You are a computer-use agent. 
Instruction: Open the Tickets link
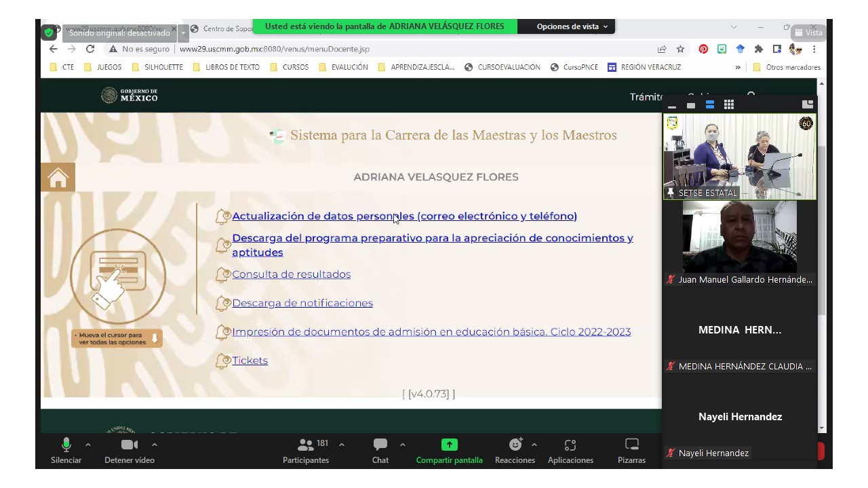point(250,361)
